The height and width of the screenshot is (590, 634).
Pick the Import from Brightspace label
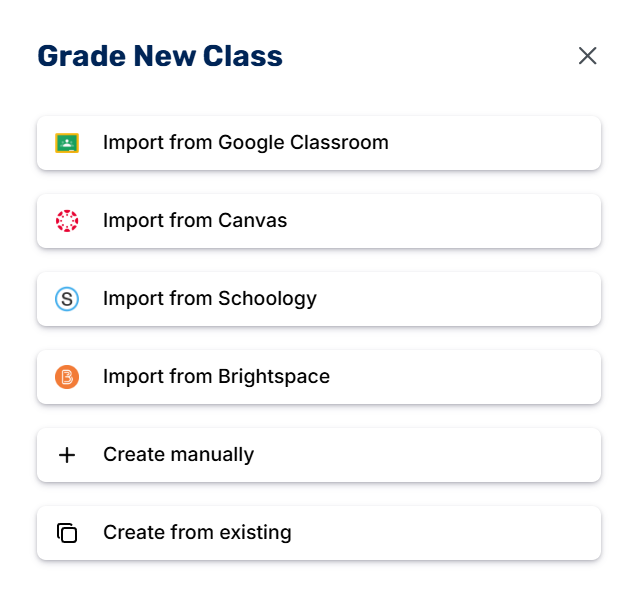(216, 377)
